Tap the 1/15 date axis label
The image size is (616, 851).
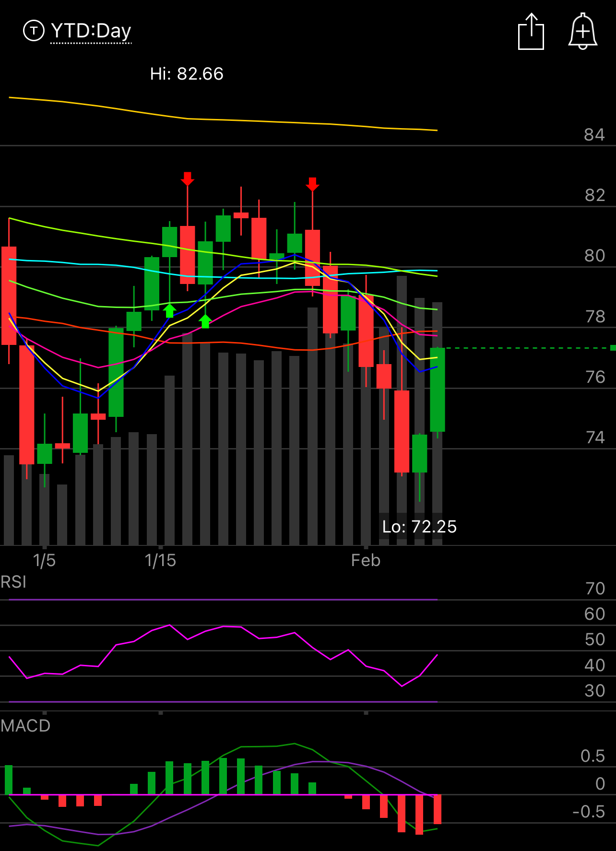point(160,560)
